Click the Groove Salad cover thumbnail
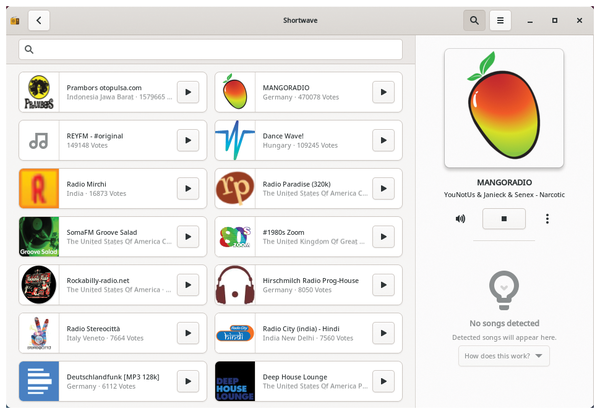The image size is (600, 414). [x=39, y=236]
